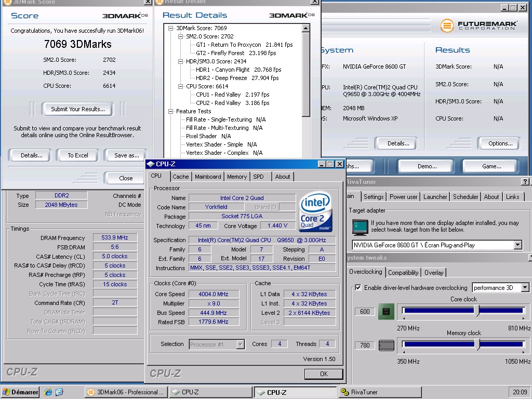Click the CPU-Z title bar icon
The height and width of the screenshot is (399, 532).
[151, 164]
